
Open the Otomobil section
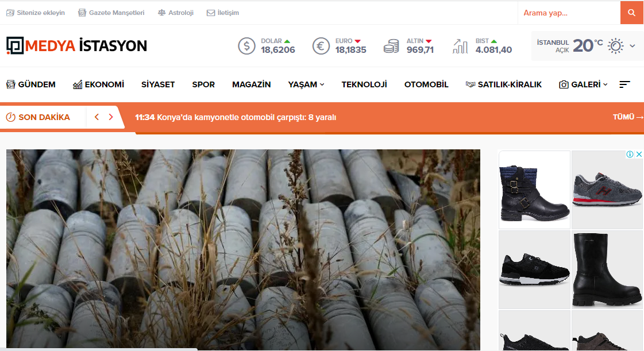[x=426, y=84]
